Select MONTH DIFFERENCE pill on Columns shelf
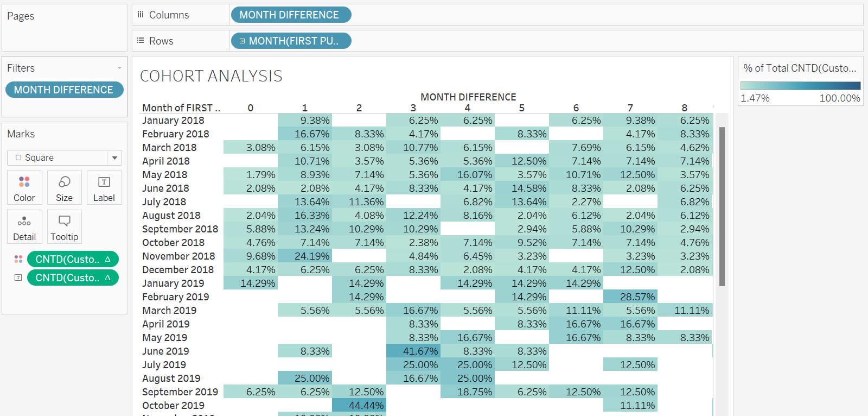 pos(290,15)
